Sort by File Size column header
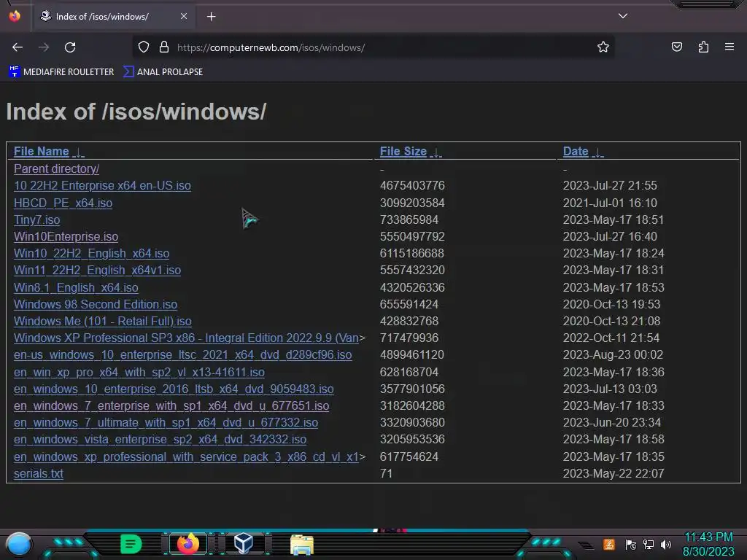 403,152
